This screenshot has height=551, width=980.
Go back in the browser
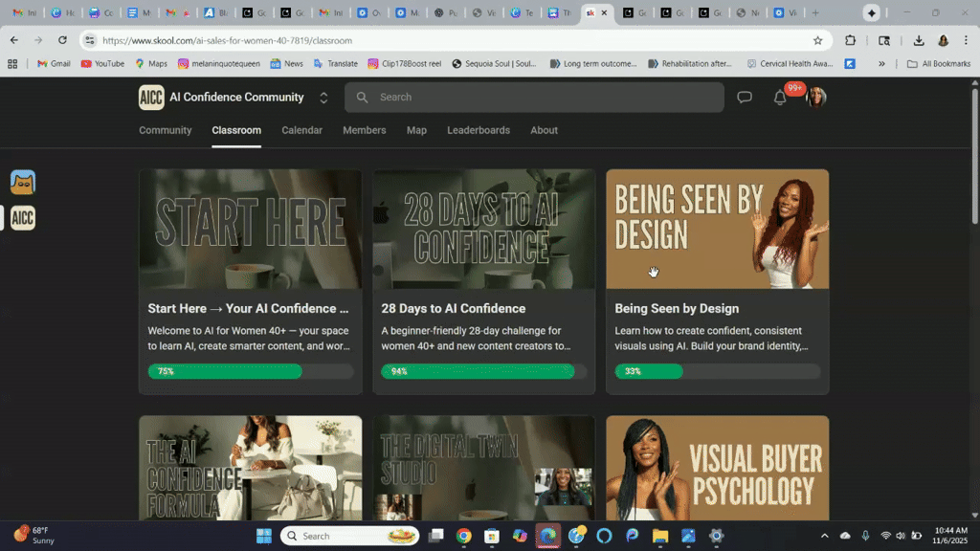coord(13,40)
